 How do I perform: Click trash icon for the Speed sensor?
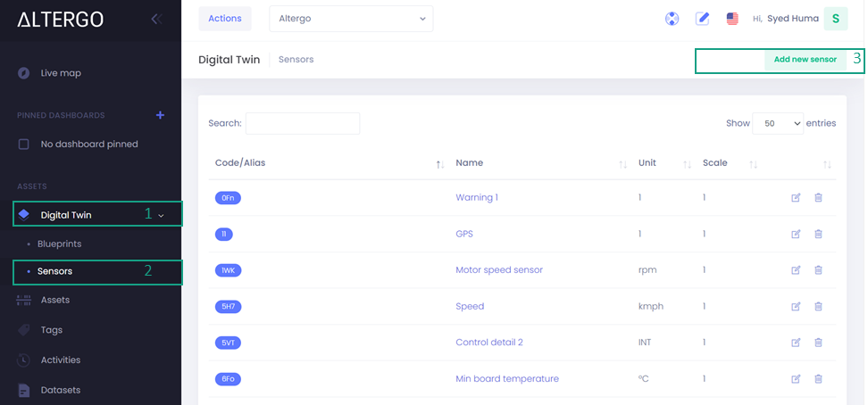pyautogui.click(x=818, y=307)
